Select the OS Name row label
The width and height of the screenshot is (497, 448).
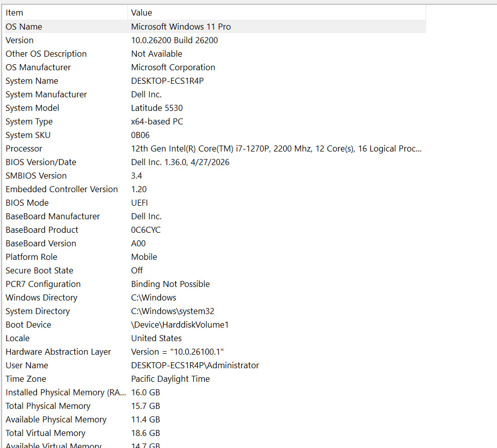[x=24, y=27]
